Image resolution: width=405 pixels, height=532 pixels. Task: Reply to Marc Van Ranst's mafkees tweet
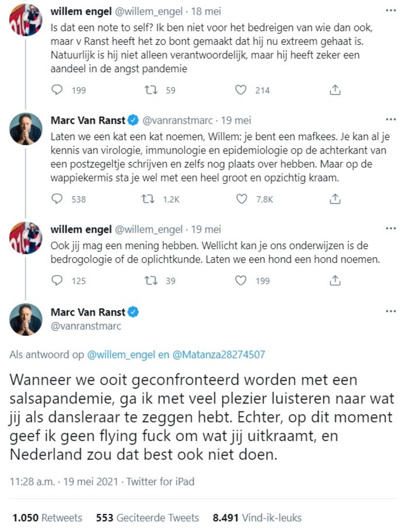tap(58, 199)
